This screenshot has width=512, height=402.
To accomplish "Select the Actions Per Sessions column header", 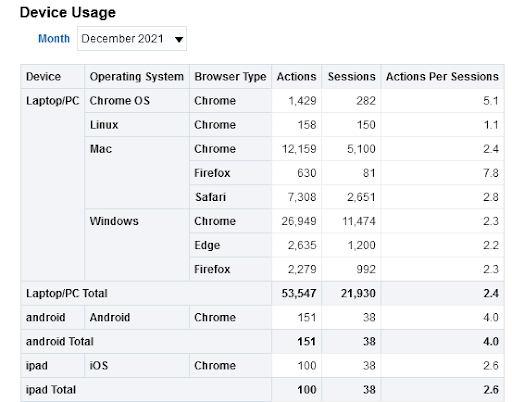I will tap(442, 77).
